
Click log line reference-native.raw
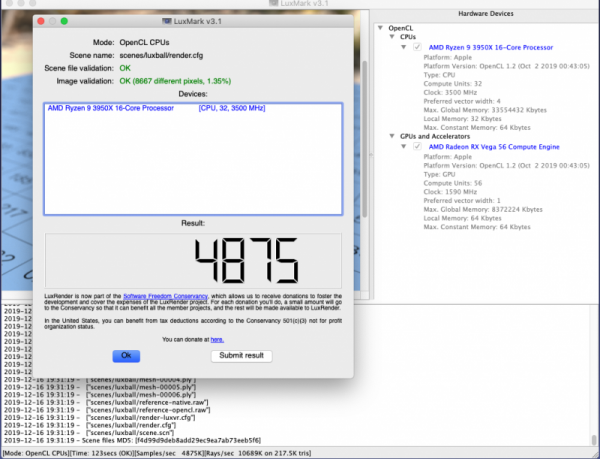pos(106,402)
